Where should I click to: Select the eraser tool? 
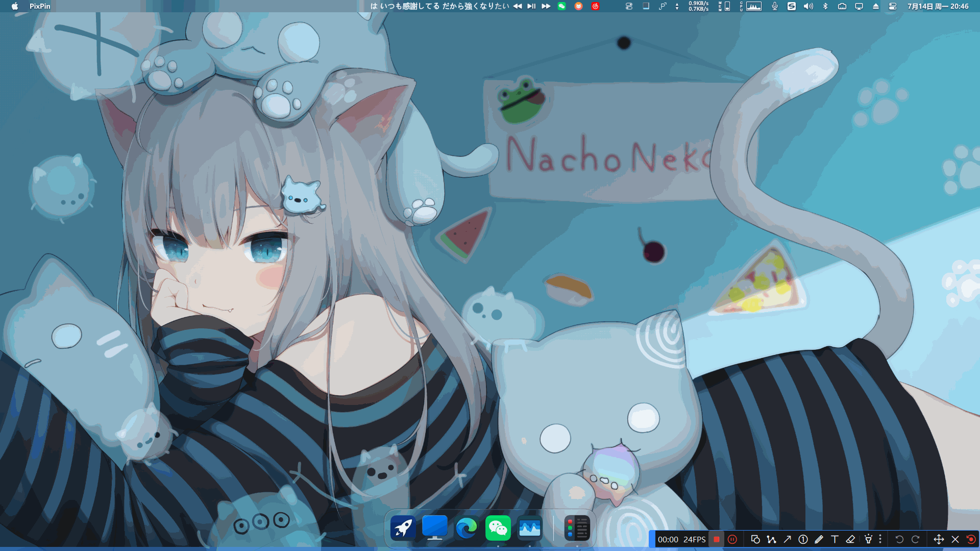coord(850,539)
